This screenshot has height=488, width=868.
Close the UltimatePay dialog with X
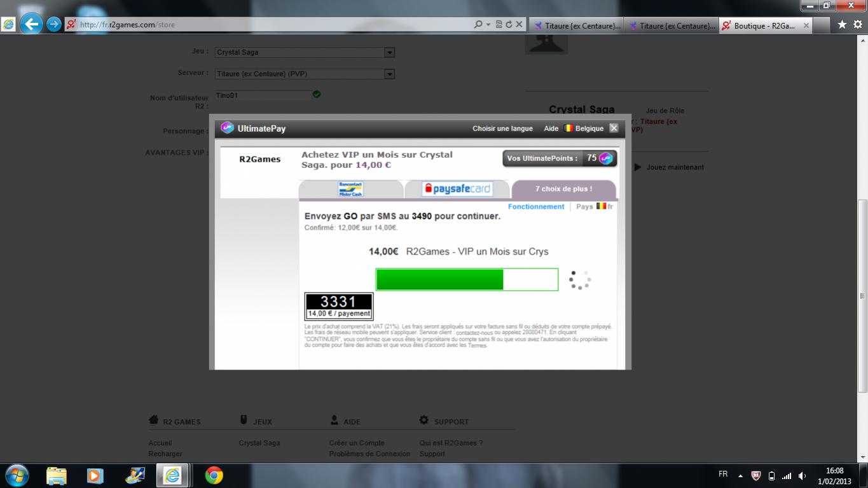[x=614, y=128]
